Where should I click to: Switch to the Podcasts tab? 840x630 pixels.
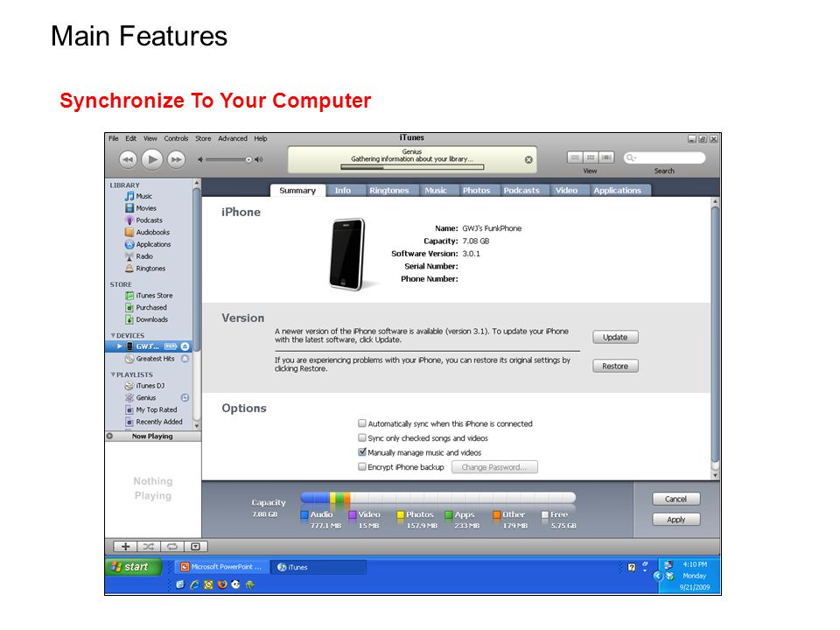(521, 190)
